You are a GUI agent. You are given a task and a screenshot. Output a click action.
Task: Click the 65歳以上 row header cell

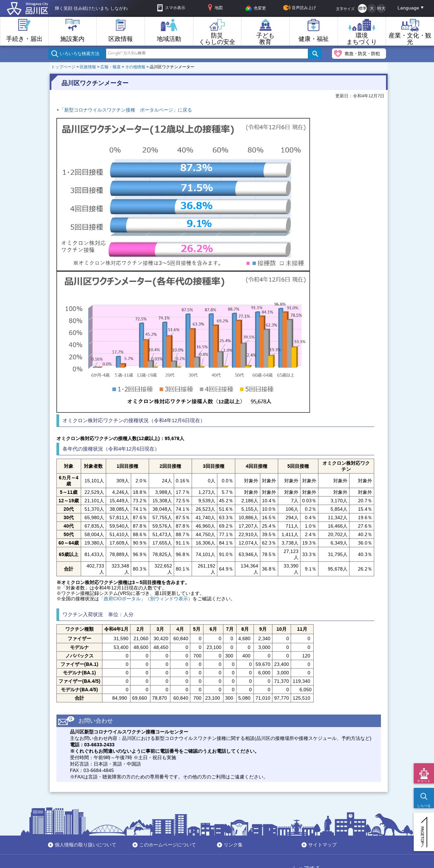coord(69,554)
